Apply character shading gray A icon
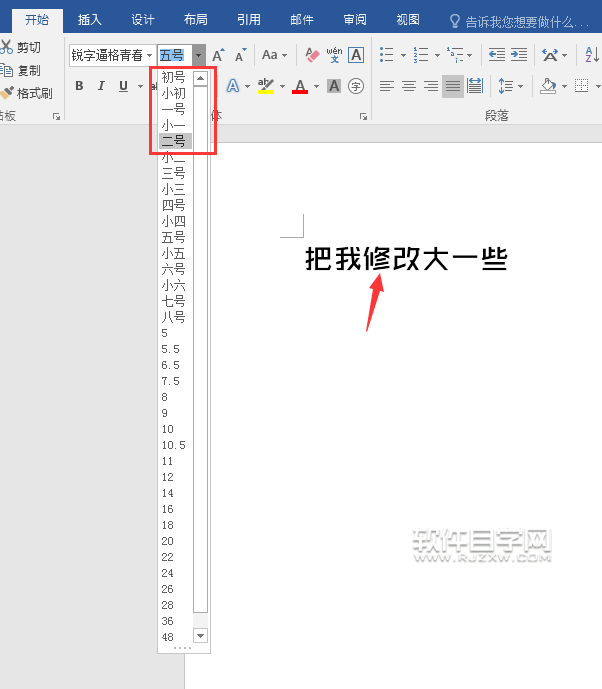 click(x=334, y=86)
